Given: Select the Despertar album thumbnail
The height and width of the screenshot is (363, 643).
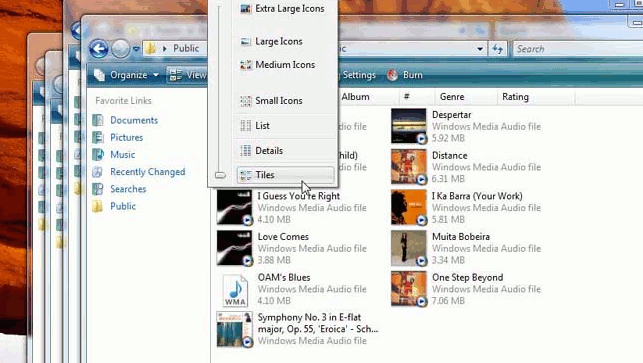Looking at the screenshot, I should coord(408,126).
